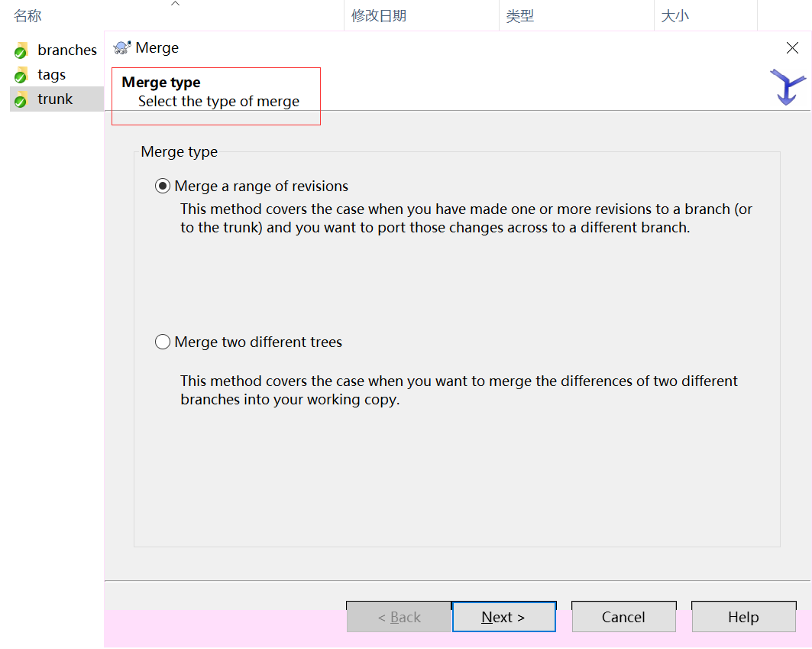Click the 大小 column header
812x649 pixels.
[x=675, y=16]
